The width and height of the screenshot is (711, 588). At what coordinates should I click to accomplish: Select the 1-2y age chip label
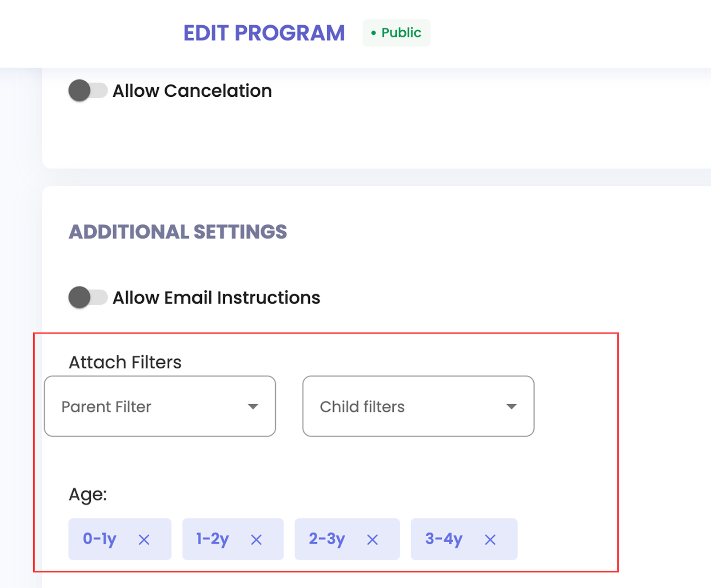click(x=212, y=539)
